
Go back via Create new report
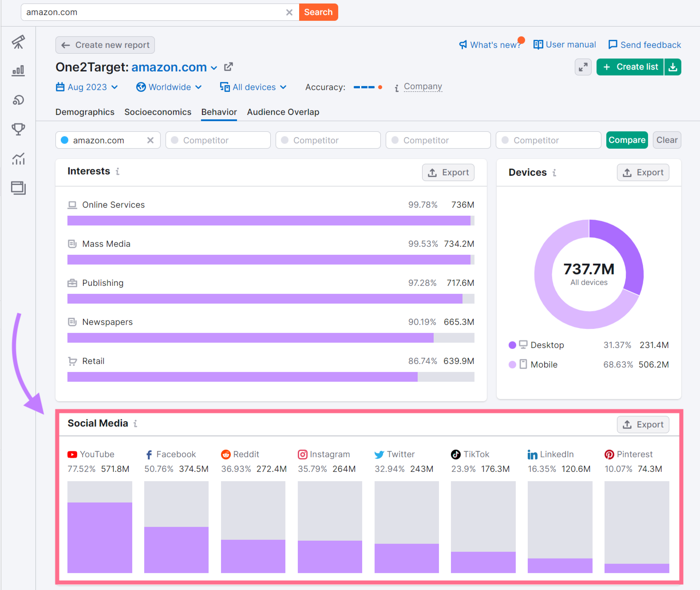click(105, 45)
